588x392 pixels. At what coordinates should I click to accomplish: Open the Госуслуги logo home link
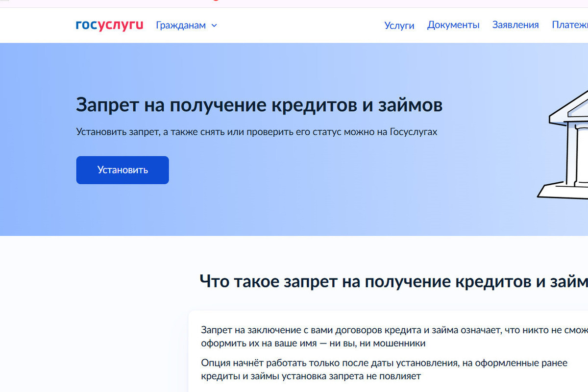[110, 25]
